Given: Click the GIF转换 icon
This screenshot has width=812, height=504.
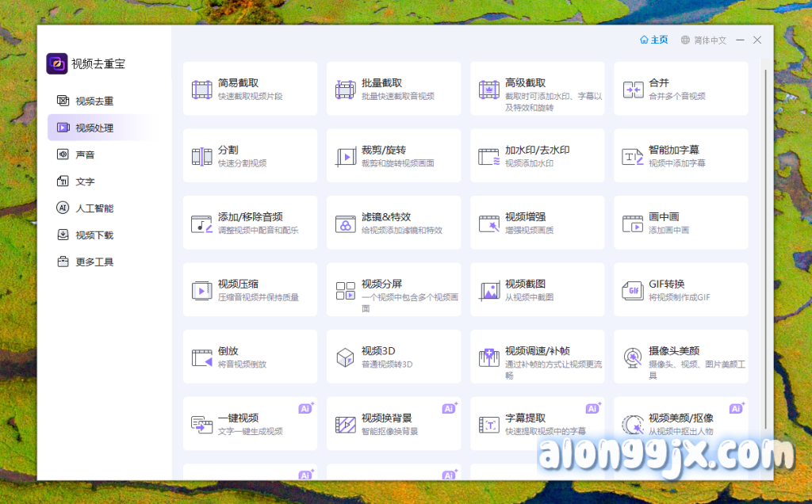Looking at the screenshot, I should click(633, 291).
